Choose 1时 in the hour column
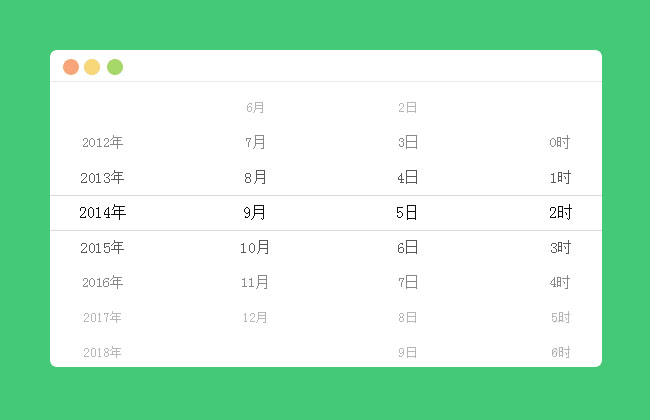 (x=560, y=178)
